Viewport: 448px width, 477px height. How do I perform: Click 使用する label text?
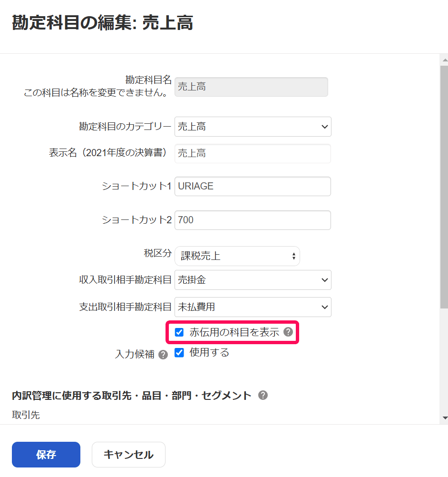tap(209, 353)
